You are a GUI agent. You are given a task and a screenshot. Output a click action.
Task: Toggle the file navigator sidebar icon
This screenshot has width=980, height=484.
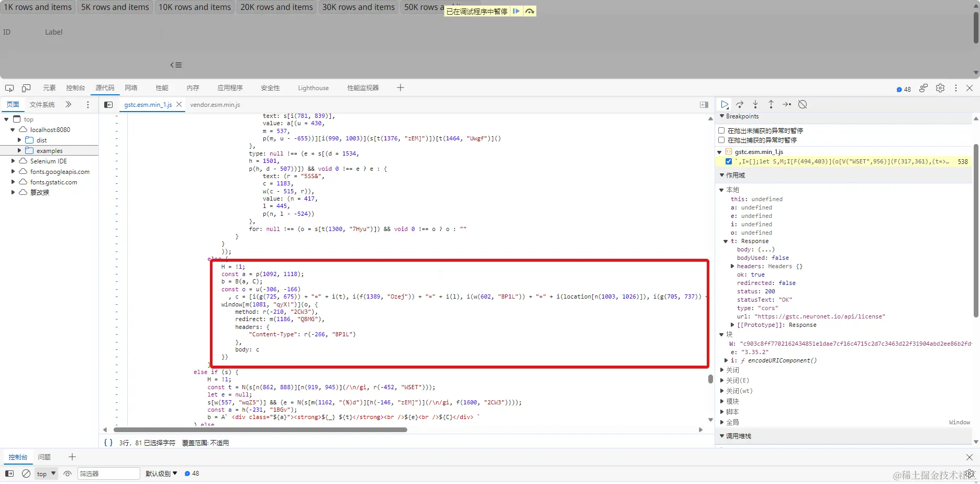[108, 105]
